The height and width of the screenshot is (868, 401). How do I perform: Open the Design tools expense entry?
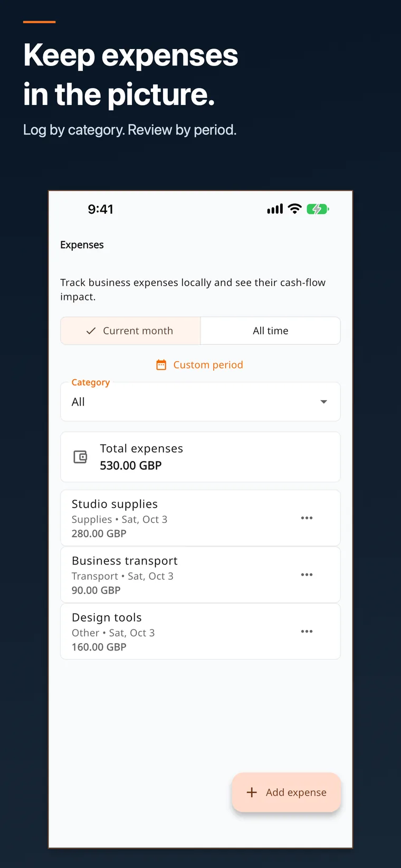(x=200, y=631)
